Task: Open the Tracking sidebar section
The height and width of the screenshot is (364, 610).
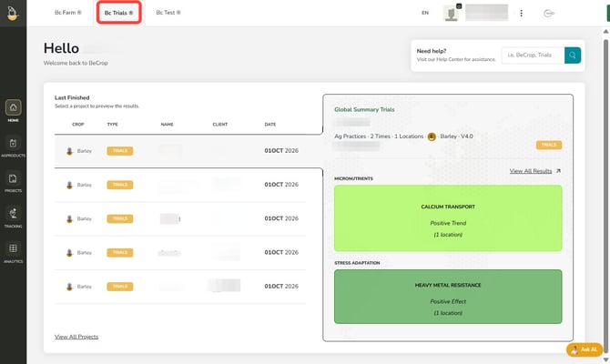Action: pyautogui.click(x=14, y=217)
